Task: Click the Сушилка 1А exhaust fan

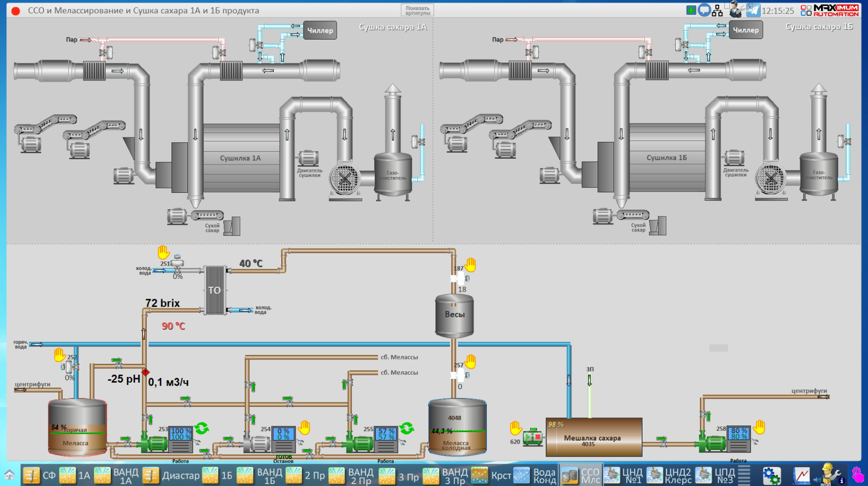Action: (345, 178)
